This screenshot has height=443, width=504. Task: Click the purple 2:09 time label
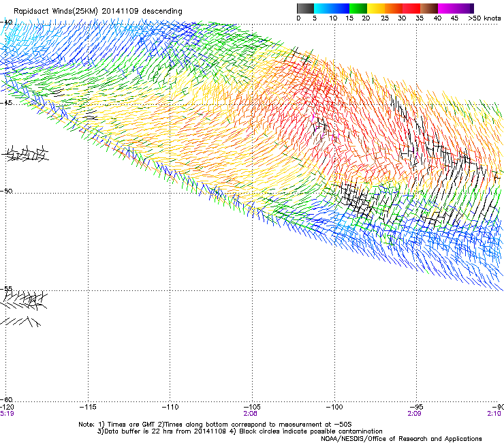click(414, 414)
